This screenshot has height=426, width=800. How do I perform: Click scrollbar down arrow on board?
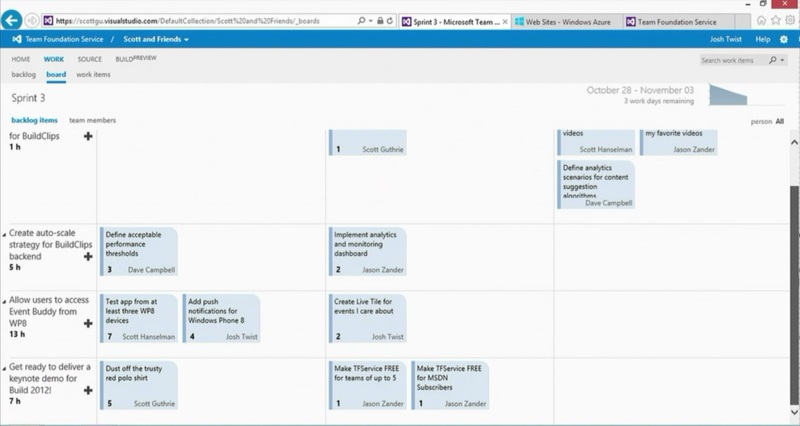pos(794,412)
